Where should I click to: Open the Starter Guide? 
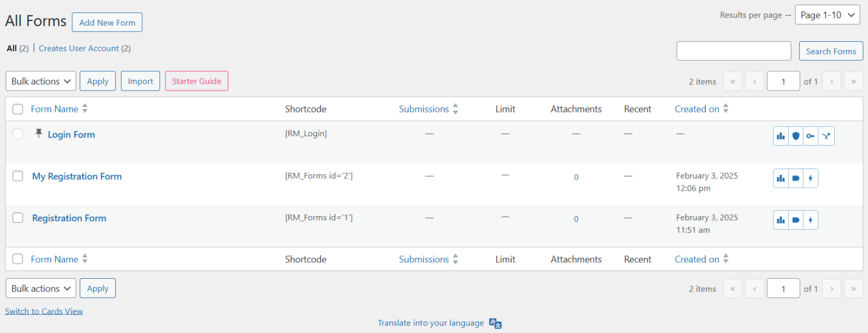pyautogui.click(x=196, y=80)
